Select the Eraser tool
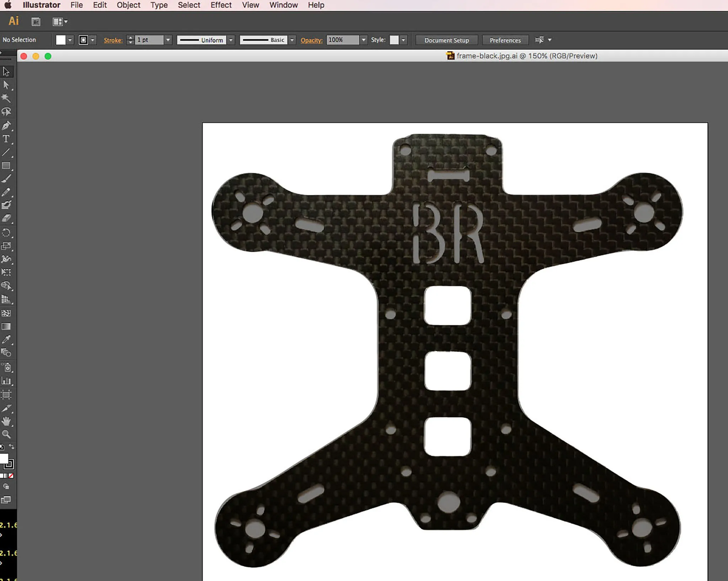The height and width of the screenshot is (581, 728). pos(6,218)
